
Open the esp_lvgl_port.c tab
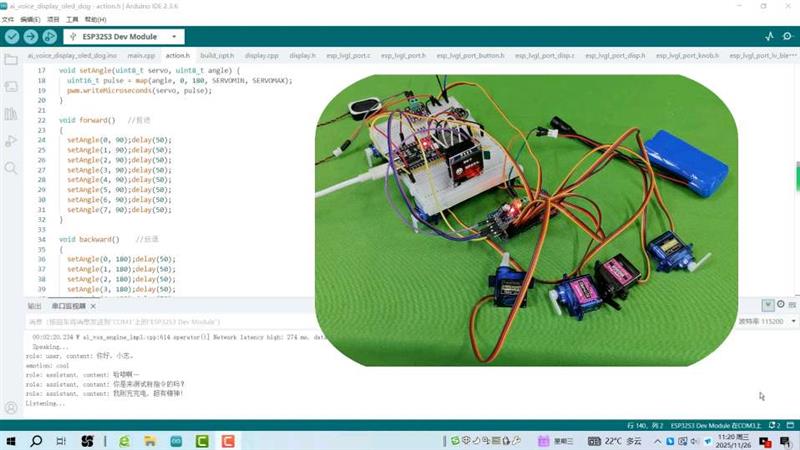[x=348, y=55]
